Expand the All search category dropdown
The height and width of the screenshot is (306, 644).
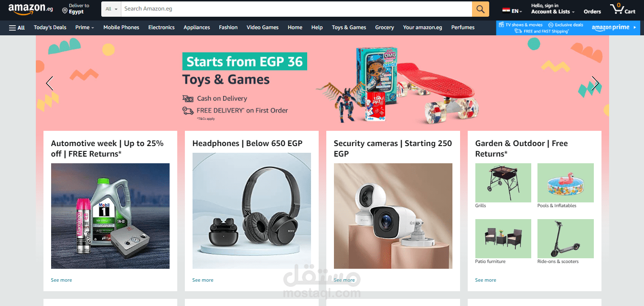(111, 9)
